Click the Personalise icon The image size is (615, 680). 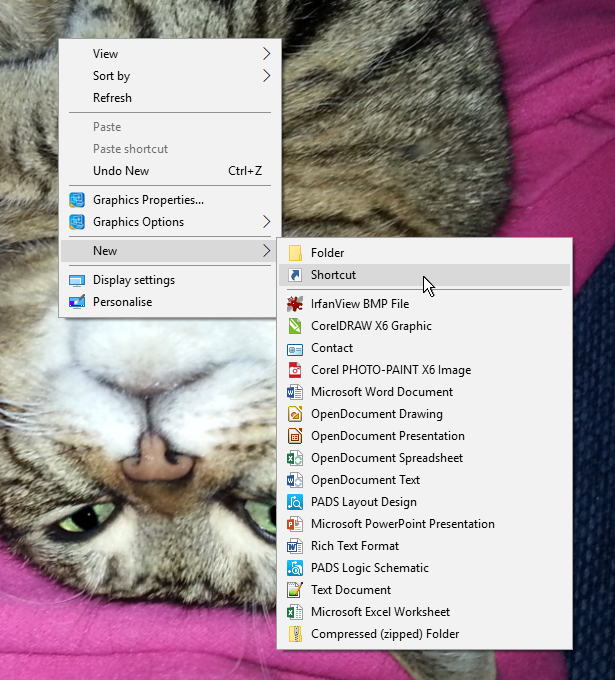[77, 302]
